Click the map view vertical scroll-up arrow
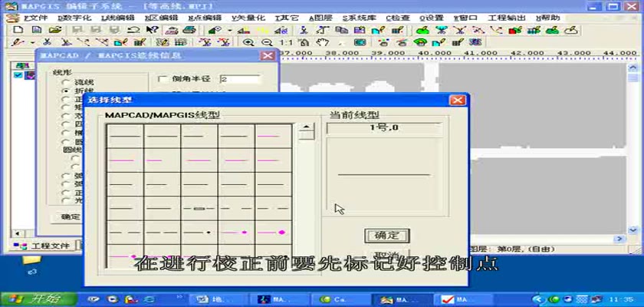 633,68
